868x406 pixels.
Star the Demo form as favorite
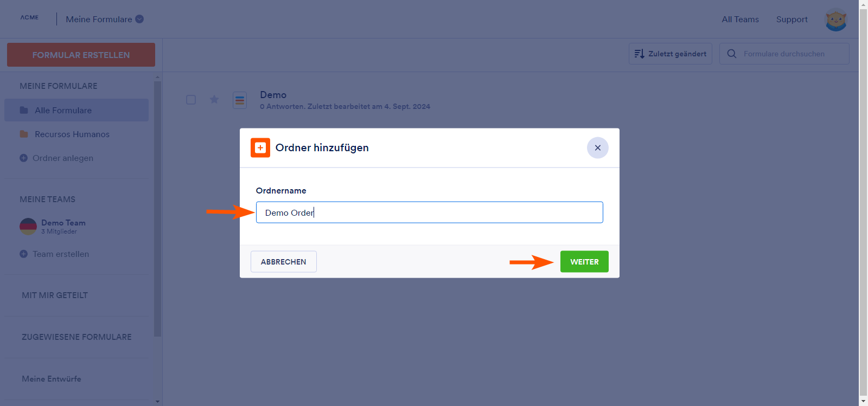[214, 99]
